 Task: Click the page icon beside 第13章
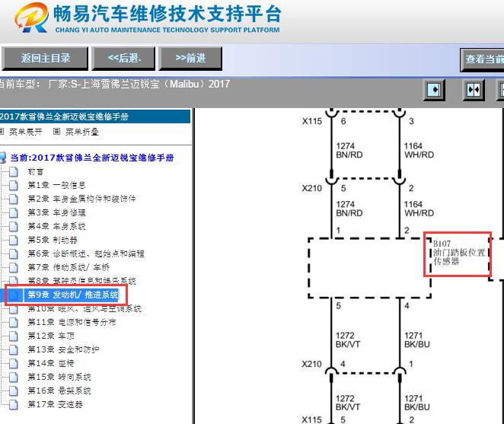tap(14, 349)
